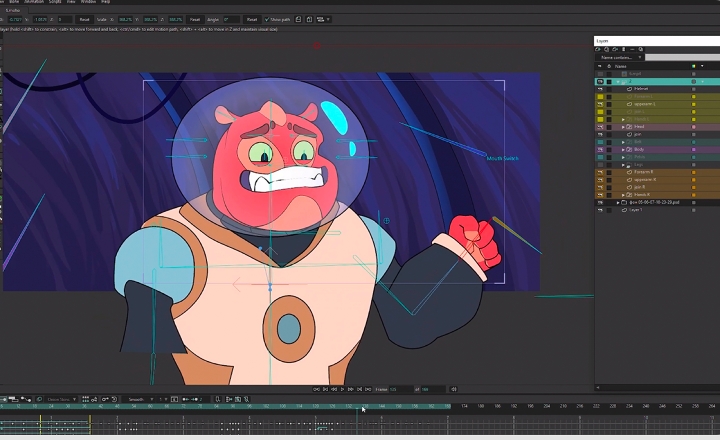Hide the Layer 1 layer
720x440 pixels.
pyautogui.click(x=600, y=210)
